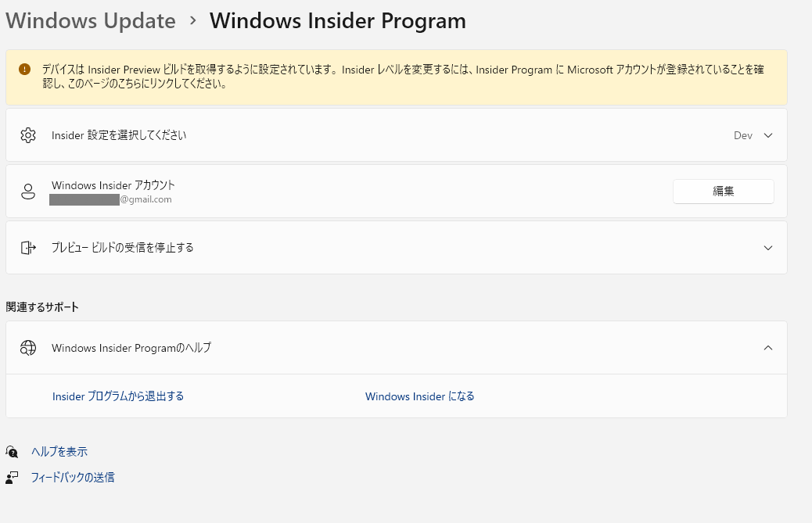Viewport: 812px width, 523px height.
Task: Open the ヘルプを表示 link
Action: (x=59, y=452)
